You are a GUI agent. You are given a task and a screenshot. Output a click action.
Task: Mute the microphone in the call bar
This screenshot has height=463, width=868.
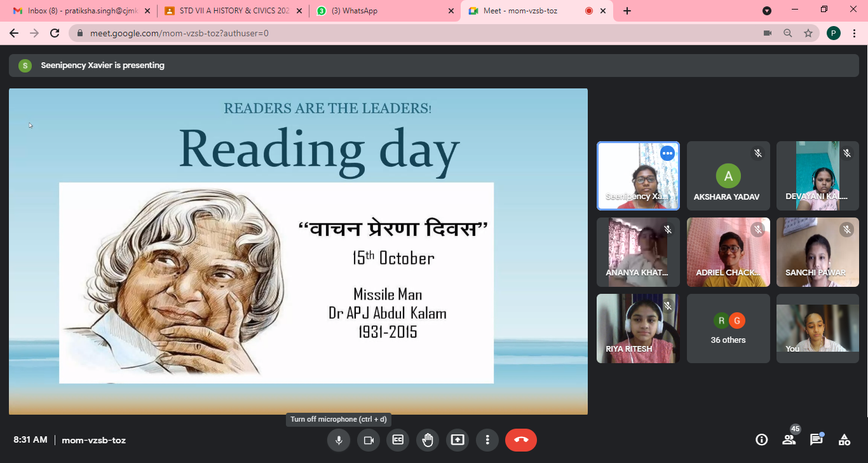click(x=339, y=440)
